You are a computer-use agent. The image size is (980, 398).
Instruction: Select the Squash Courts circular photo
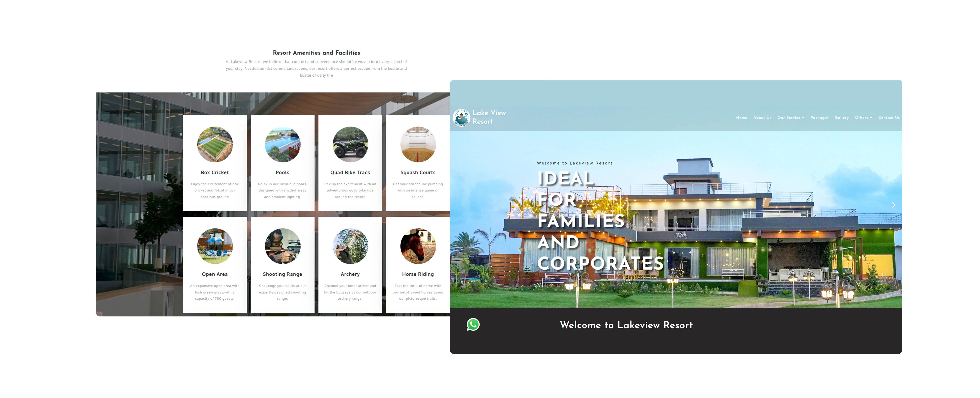pyautogui.click(x=418, y=144)
